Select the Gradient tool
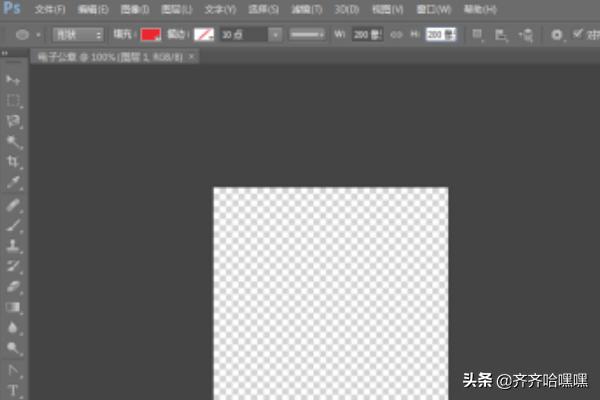Screen dimensions: 600x400 click(x=13, y=307)
